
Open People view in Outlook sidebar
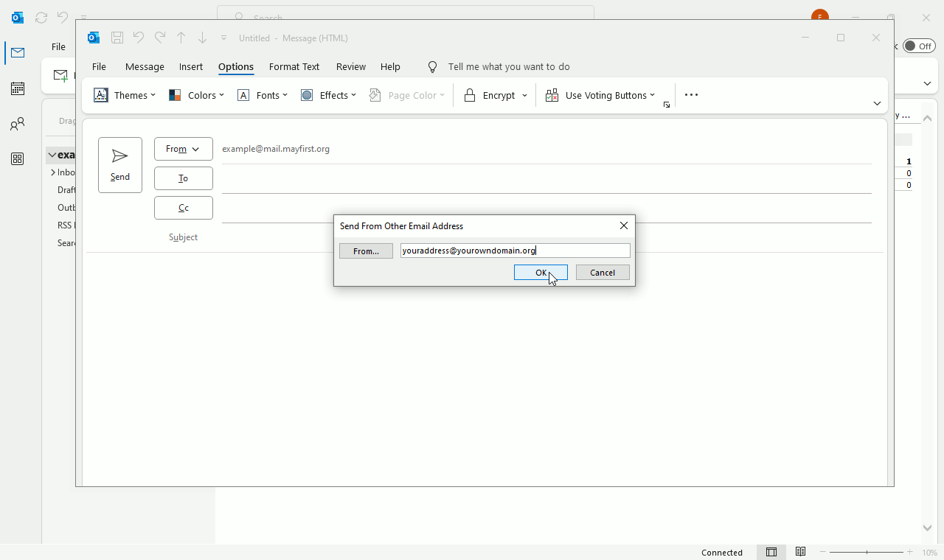tap(18, 124)
